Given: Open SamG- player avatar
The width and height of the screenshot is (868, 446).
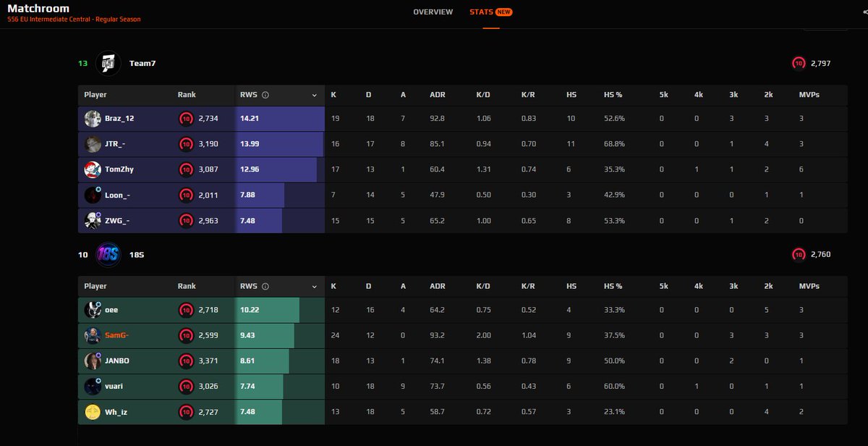Looking at the screenshot, I should 93,335.
